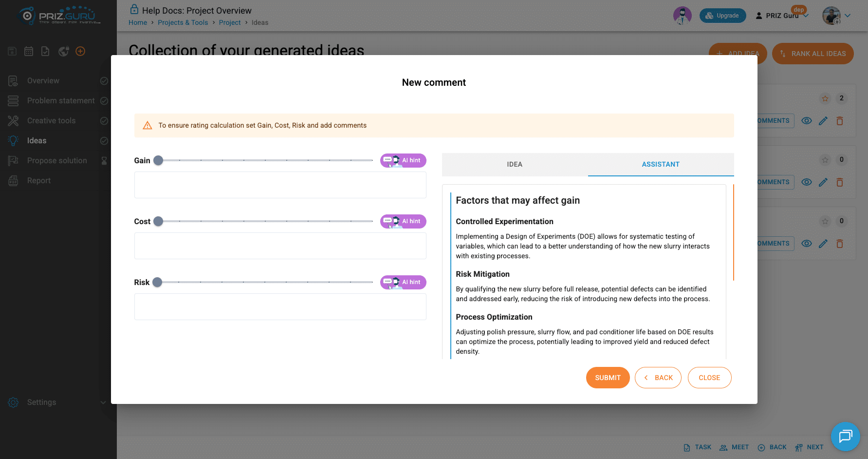Screen dimensions: 868x459
Task: Go to Creative tools section
Action: (51, 120)
